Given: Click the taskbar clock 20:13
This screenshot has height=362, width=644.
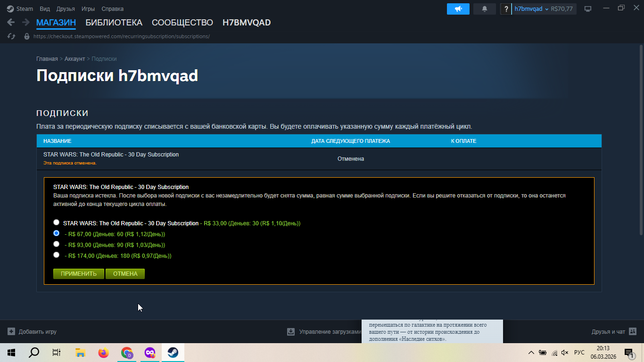Looking at the screenshot, I should [x=603, y=349].
